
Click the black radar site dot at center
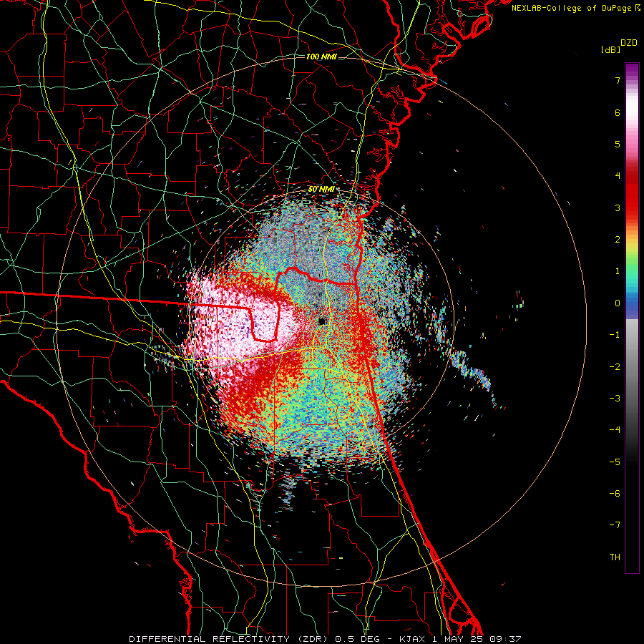[x=323, y=321]
